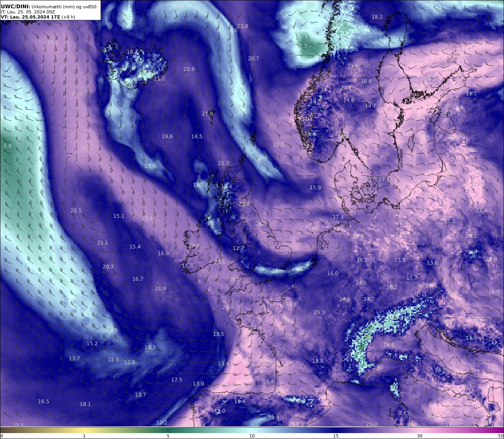
Task: Click the map value '11.2'
Action: point(497,342)
